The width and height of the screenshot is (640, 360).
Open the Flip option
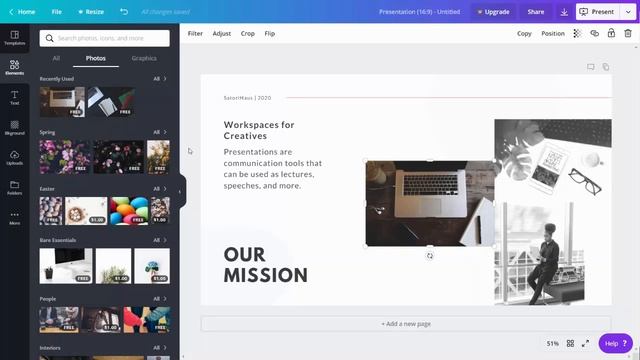[269, 33]
